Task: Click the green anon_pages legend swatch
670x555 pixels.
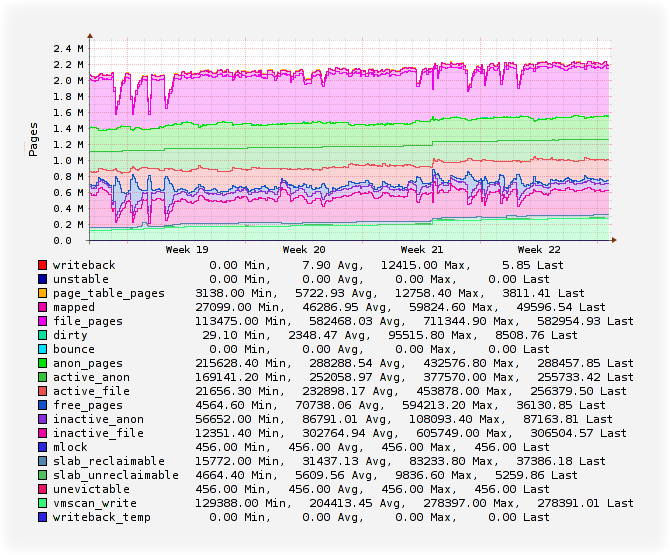Action: 42,363
